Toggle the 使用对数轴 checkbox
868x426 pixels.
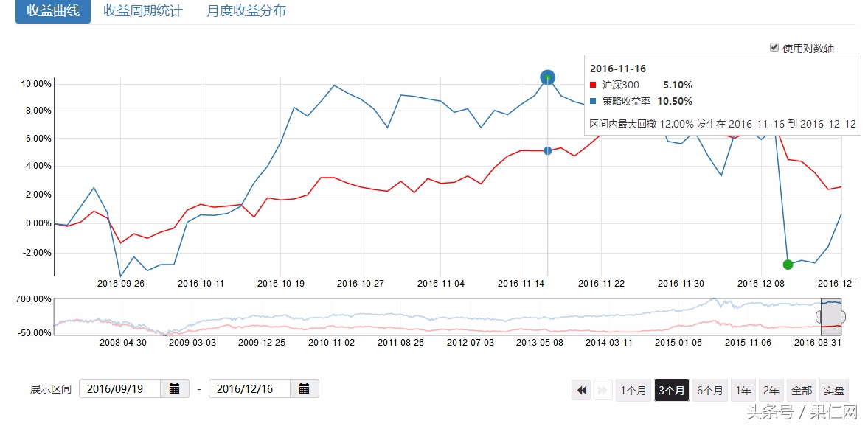click(x=774, y=47)
